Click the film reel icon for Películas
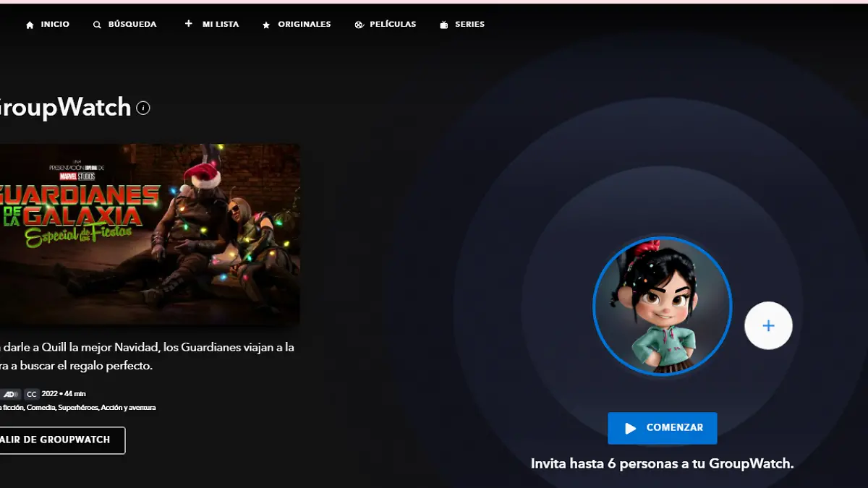Screen dimensions: 868x488 [x=359, y=24]
